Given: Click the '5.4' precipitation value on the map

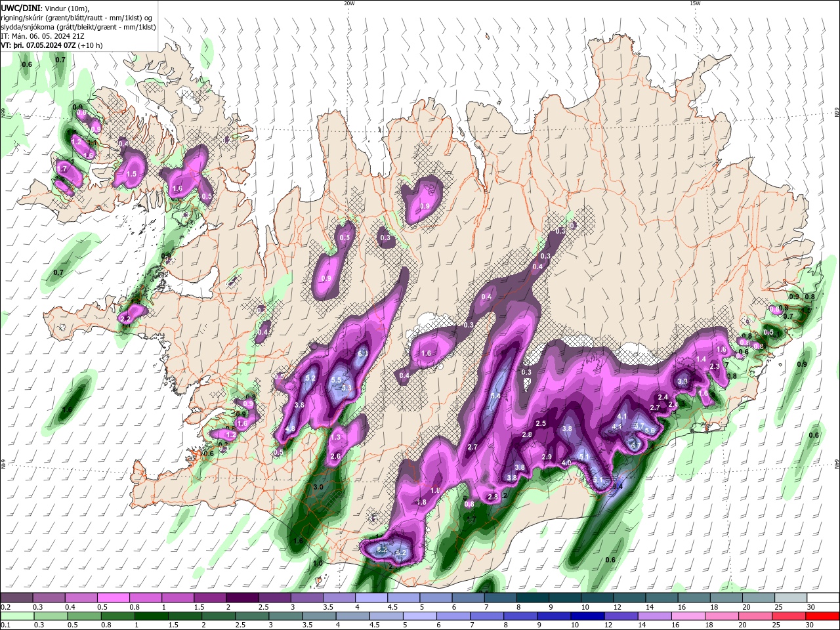Looking at the screenshot, I should click(x=495, y=396).
